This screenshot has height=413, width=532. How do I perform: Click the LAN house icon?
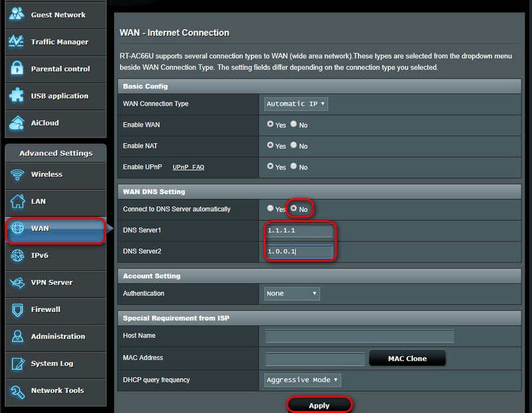pyautogui.click(x=17, y=202)
